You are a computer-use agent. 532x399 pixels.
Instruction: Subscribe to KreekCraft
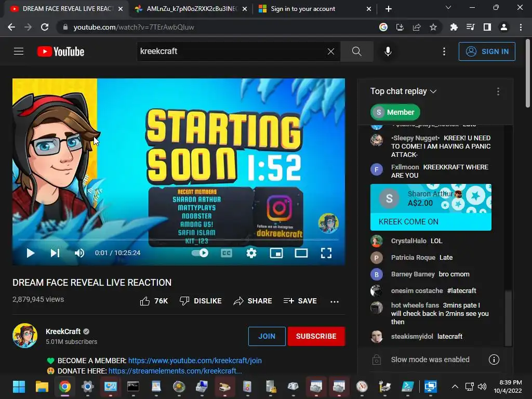pyautogui.click(x=316, y=336)
